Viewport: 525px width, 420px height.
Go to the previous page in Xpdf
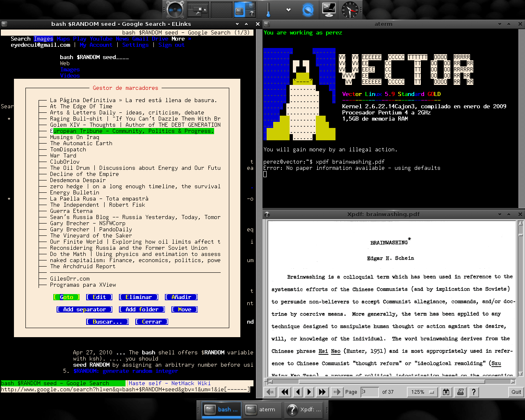click(298, 392)
